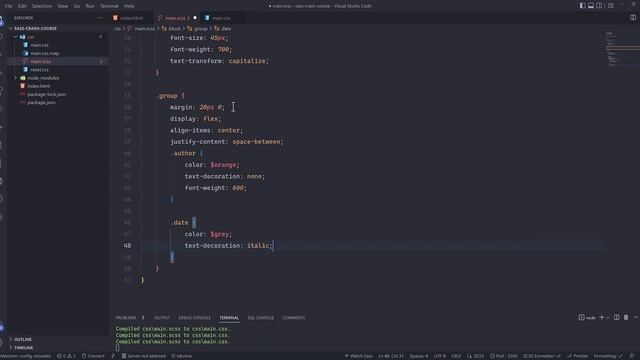Switch to the Debug Console tab
Viewport: 640px width, 360px height.
195,318
